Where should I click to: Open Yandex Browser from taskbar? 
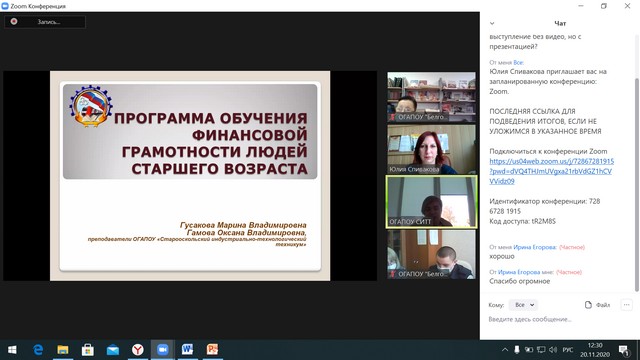(138, 350)
